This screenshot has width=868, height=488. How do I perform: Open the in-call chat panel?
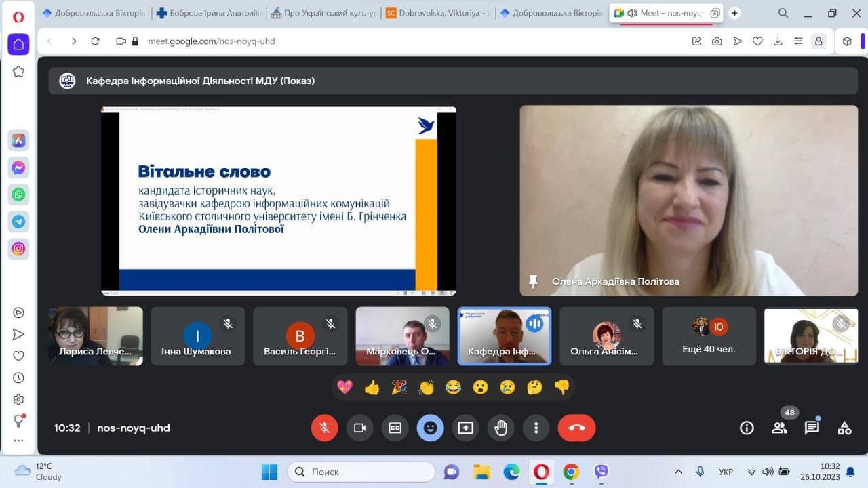(812, 428)
